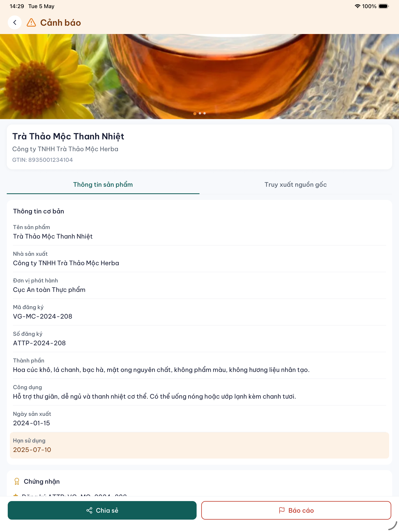
Task: Tap the Mã đăng ký VG-MC-2024-208 value
Action: click(43, 316)
